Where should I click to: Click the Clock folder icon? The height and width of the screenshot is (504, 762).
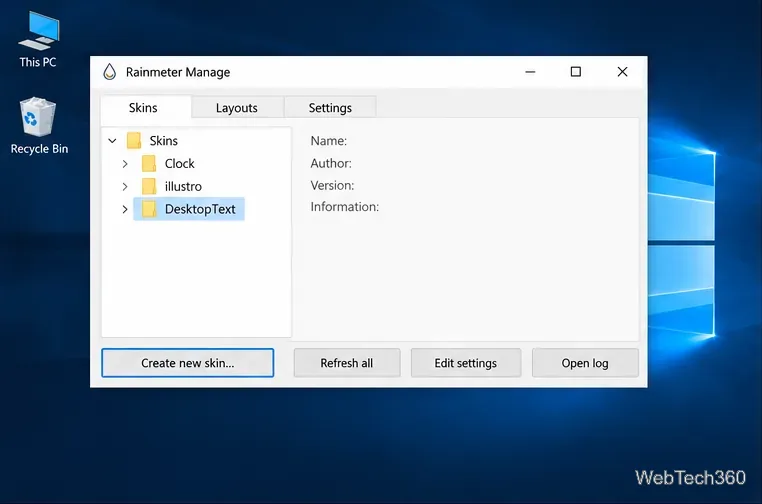pyautogui.click(x=149, y=163)
